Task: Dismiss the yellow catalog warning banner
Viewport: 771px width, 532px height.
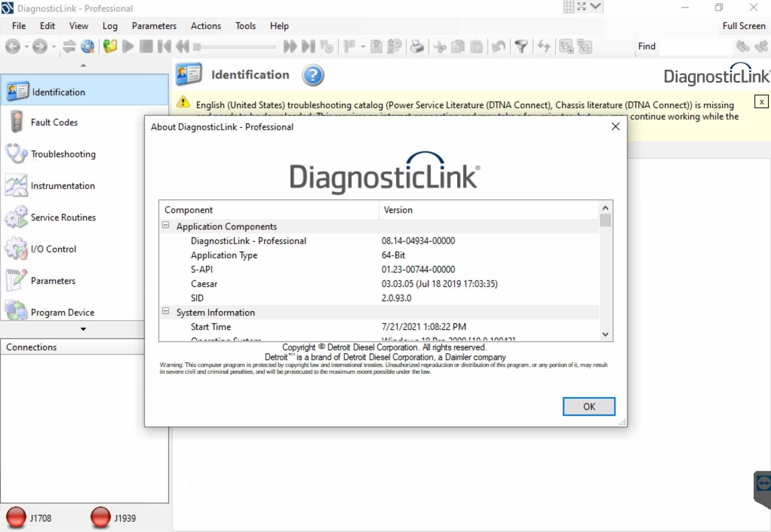Action: pyautogui.click(x=761, y=102)
